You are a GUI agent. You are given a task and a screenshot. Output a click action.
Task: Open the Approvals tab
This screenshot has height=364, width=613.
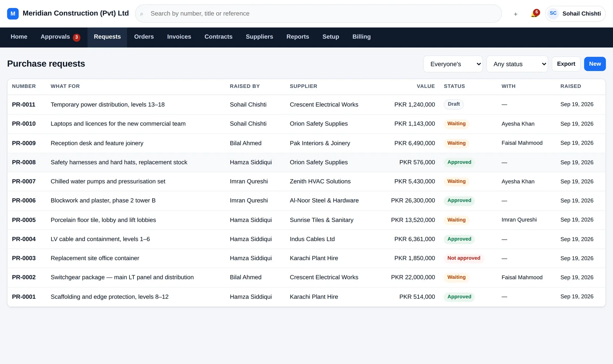(x=60, y=37)
